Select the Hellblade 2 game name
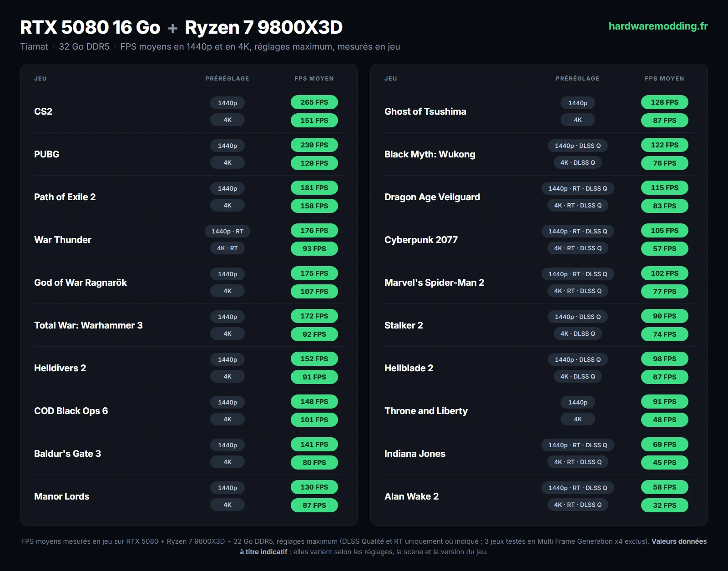This screenshot has height=571, width=728. [x=409, y=368]
